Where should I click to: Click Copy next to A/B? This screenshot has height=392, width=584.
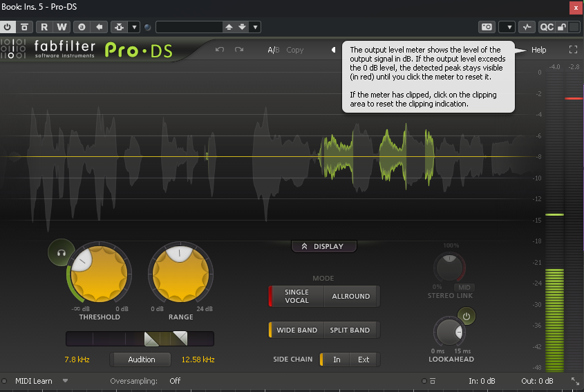point(295,50)
